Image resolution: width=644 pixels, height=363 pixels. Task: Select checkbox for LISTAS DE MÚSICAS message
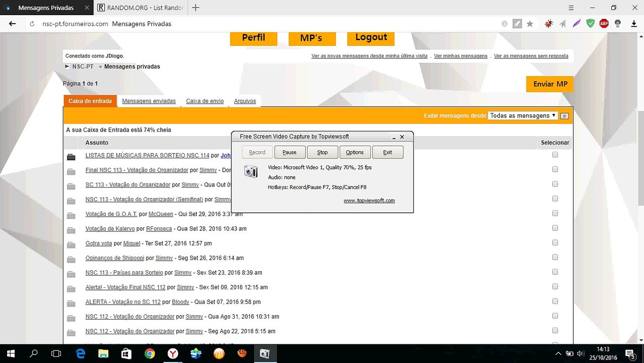click(555, 155)
